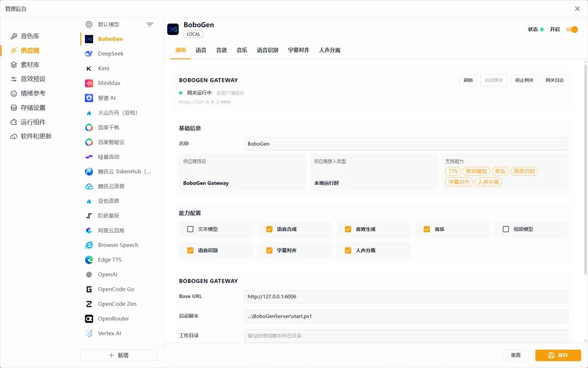Switch to the 人声分离 tab
The image size is (588, 368).
330,50
